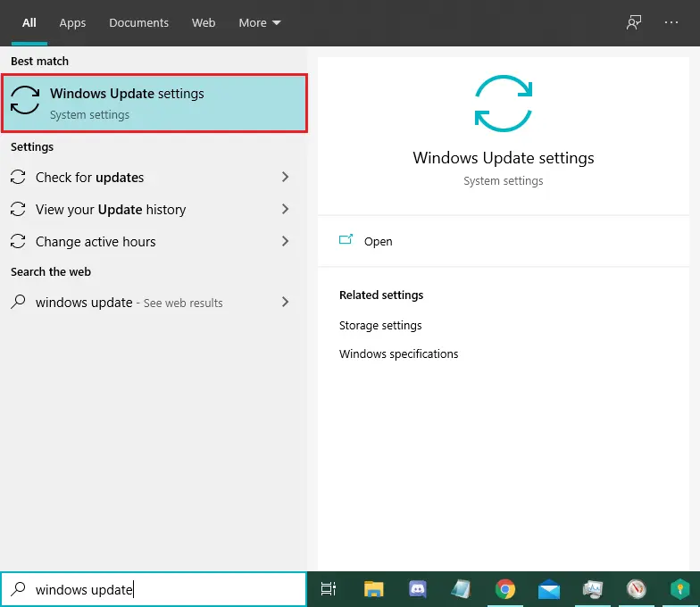Screen dimensions: 700x607
Task: Expand the Change active hours arrow
Action: point(286,241)
